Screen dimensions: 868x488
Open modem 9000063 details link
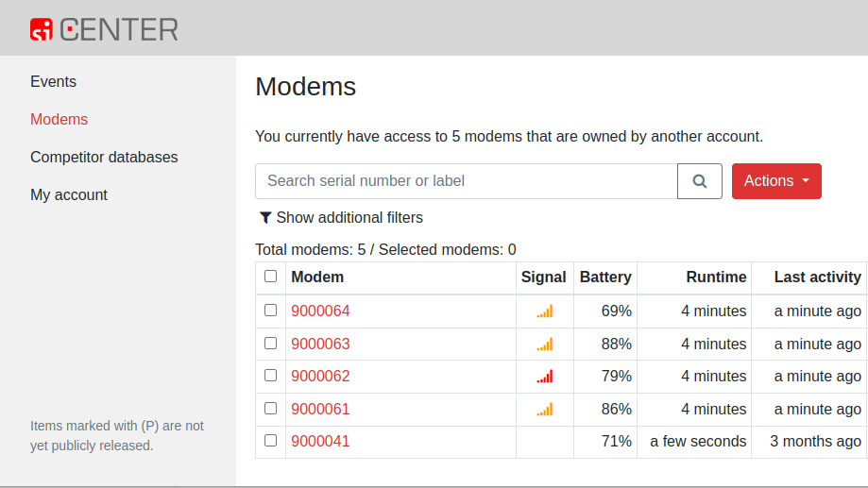pyautogui.click(x=320, y=345)
